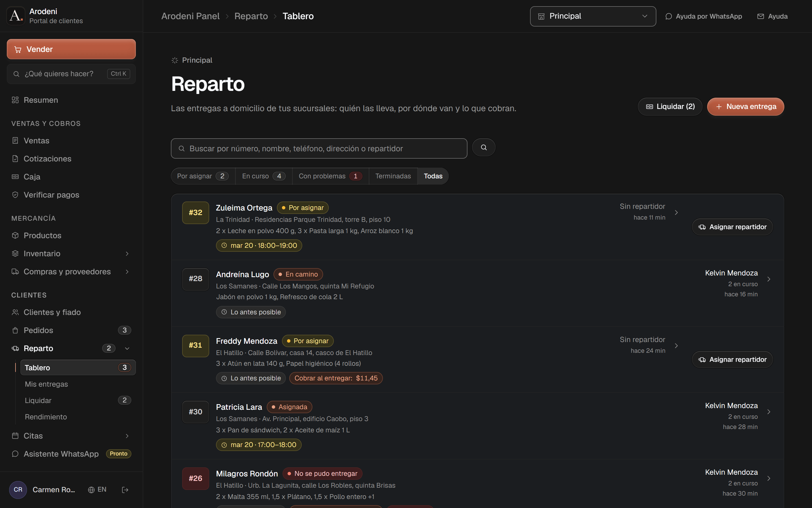The width and height of the screenshot is (812, 508).
Task: Click the Vender button
Action: [x=71, y=49]
